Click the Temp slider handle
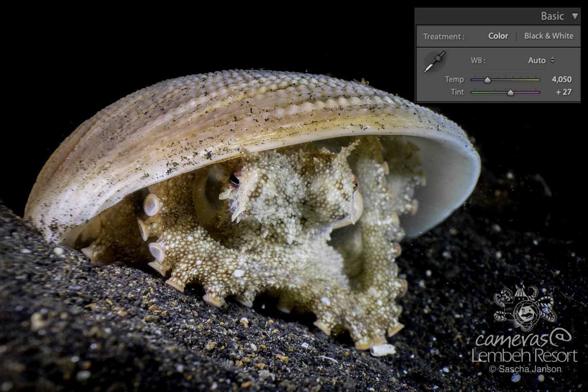588x392 pixels. (x=487, y=79)
